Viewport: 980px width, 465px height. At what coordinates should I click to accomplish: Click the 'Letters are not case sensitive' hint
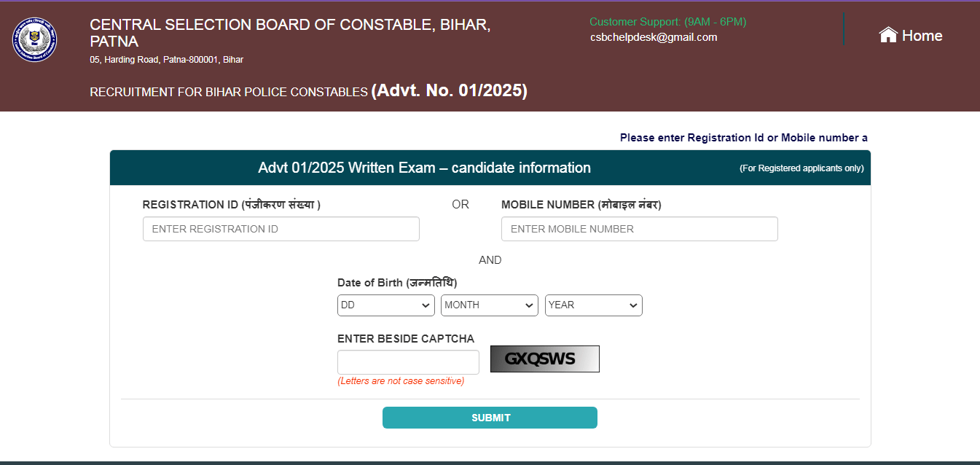click(400, 381)
